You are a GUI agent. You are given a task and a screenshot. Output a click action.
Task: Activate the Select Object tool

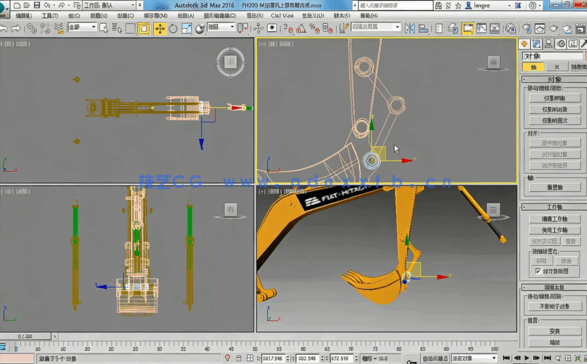(x=104, y=28)
